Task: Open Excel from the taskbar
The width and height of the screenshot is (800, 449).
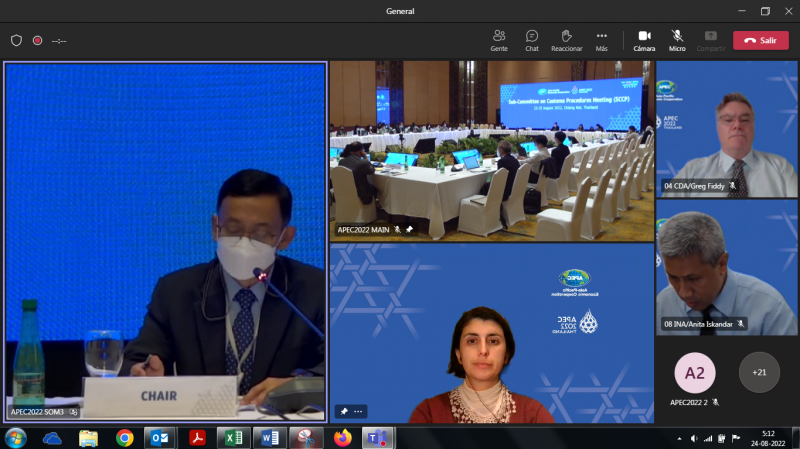Action: click(232, 438)
